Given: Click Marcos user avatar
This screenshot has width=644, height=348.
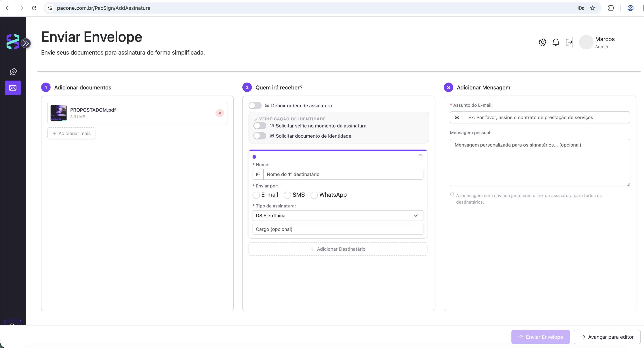Looking at the screenshot, I should [x=586, y=42].
